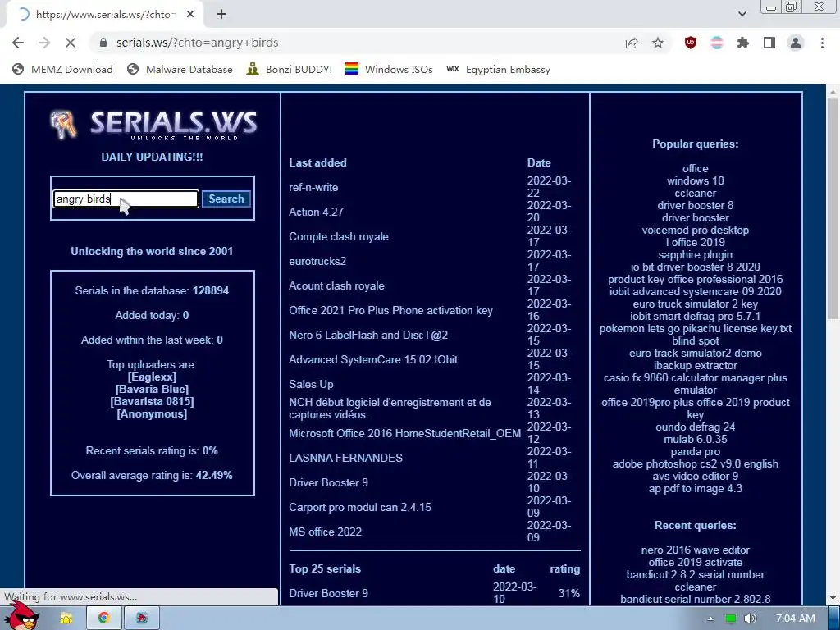Open Nero 6 LabelFlash and DiscT@2

[368, 336]
